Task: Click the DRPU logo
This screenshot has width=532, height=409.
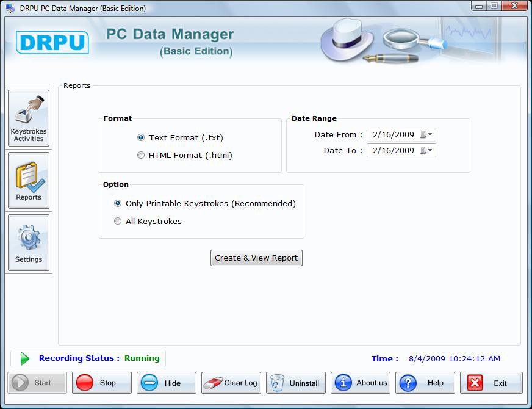Action: pyautogui.click(x=52, y=43)
